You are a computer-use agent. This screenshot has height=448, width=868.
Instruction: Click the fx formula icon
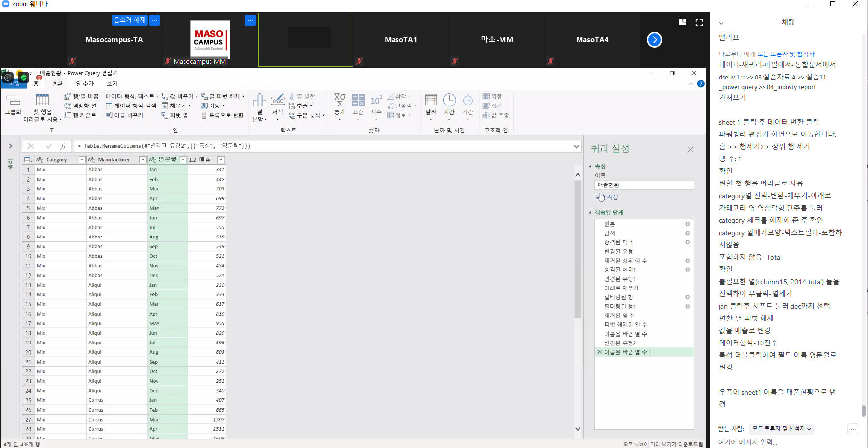(x=63, y=146)
